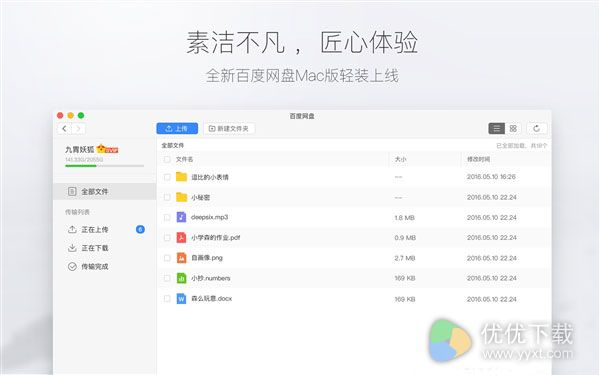Select the file name 森么玩意.docx

212,298
